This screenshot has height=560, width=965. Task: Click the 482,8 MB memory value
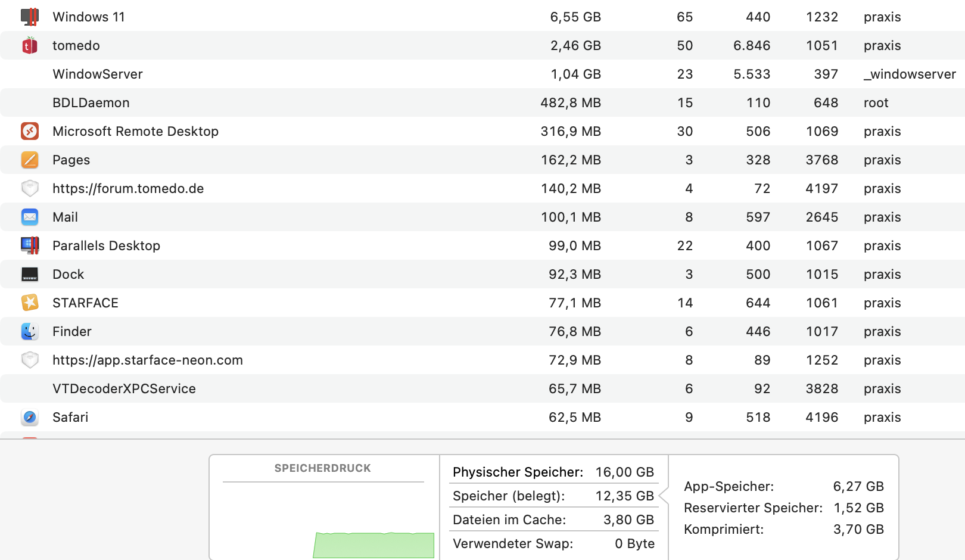click(571, 102)
